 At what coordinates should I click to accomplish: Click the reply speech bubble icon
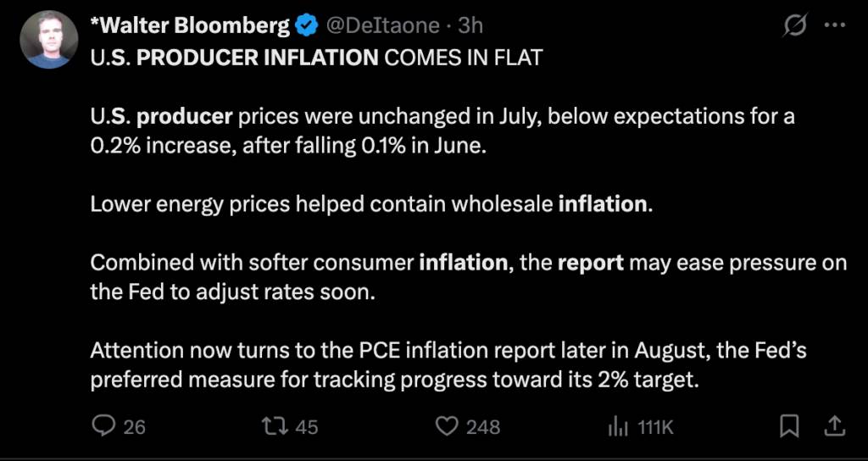103,426
